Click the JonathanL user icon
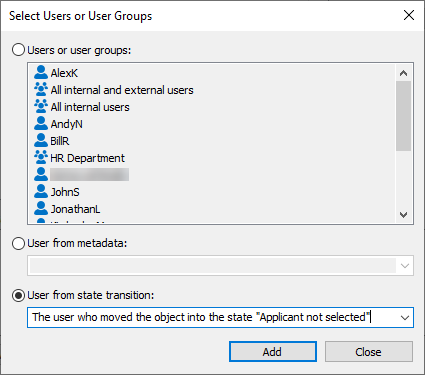 pos(41,208)
